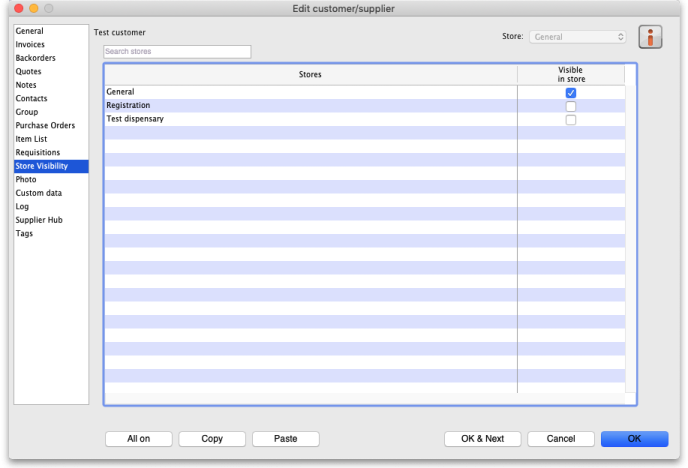This screenshot has height=468, width=688.
Task: Tick Visible in store for Test dispensary
Action: pos(571,120)
